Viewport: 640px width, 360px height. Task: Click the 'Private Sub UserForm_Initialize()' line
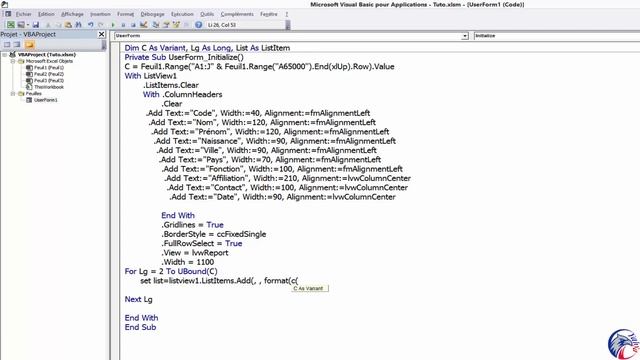tap(184, 57)
